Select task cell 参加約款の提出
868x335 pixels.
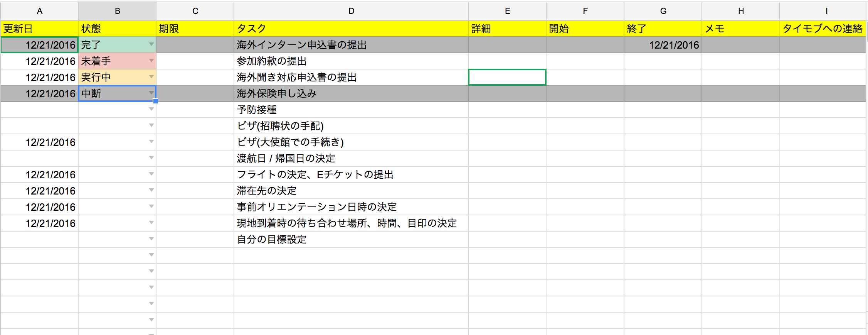coord(351,61)
